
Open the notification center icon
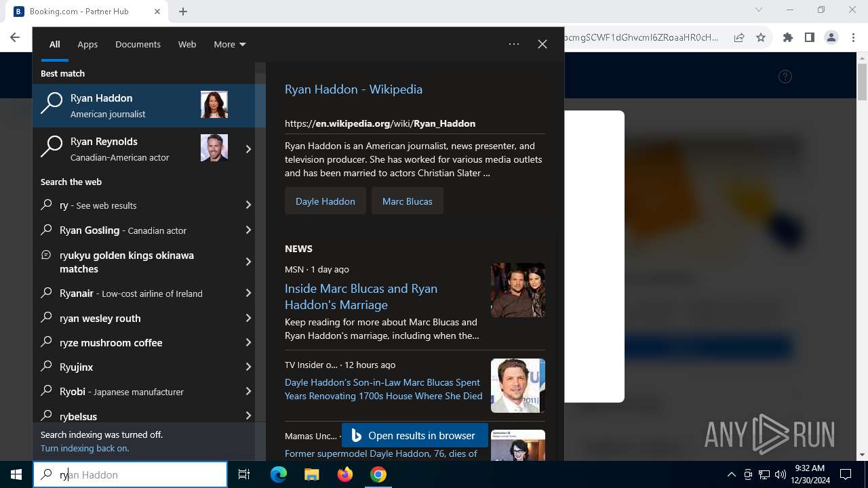[x=846, y=474]
